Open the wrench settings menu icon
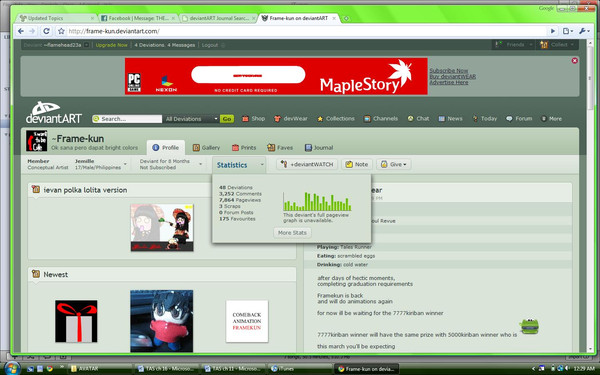The width and height of the screenshot is (600, 375). click(583, 31)
